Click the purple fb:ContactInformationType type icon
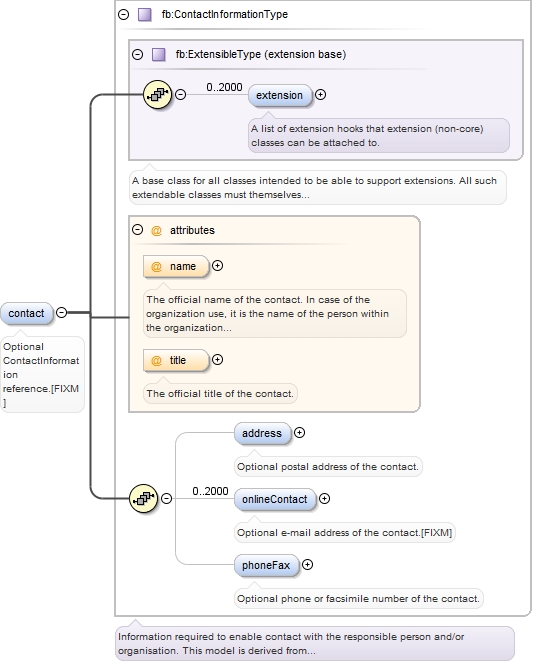 (145, 15)
